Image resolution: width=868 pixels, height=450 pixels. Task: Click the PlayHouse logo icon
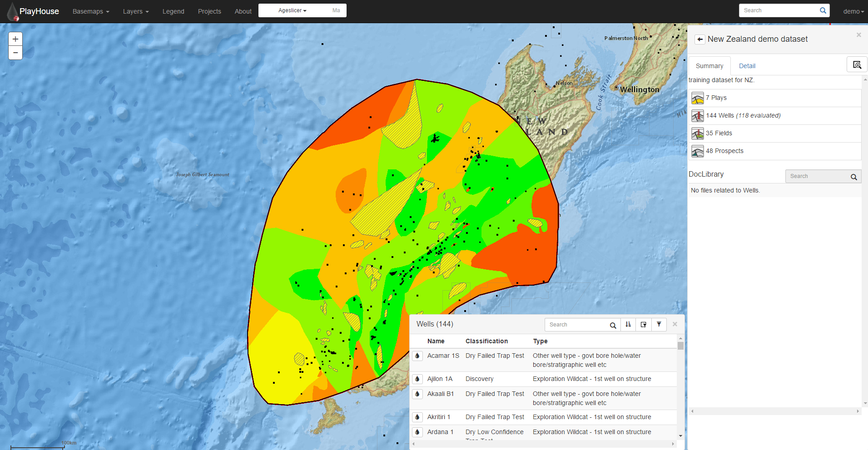tap(13, 12)
